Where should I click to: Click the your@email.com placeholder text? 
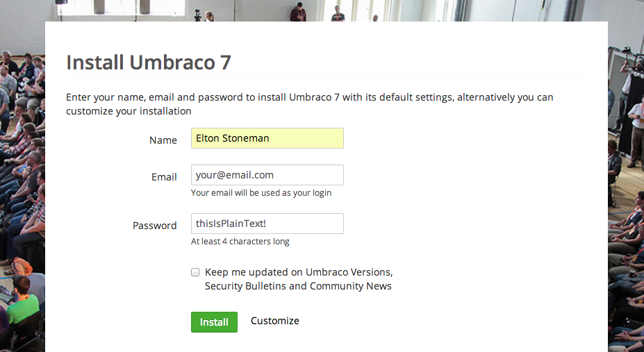tap(235, 175)
